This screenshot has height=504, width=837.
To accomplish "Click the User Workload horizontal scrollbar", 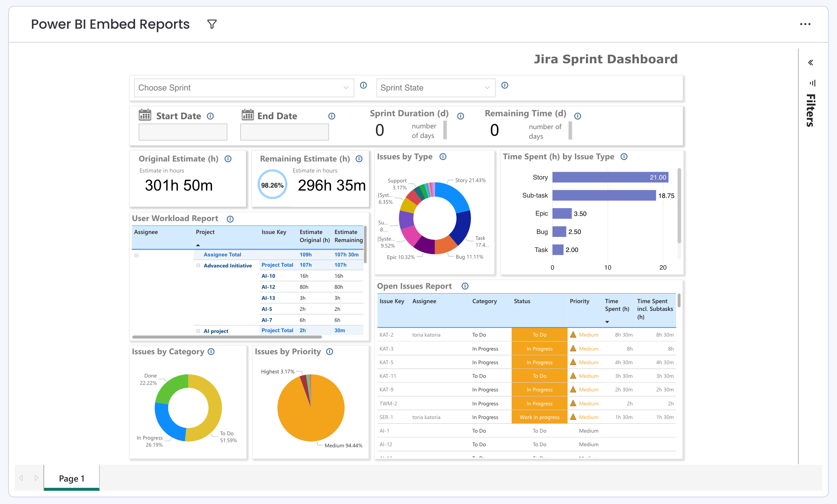I will coord(227,337).
